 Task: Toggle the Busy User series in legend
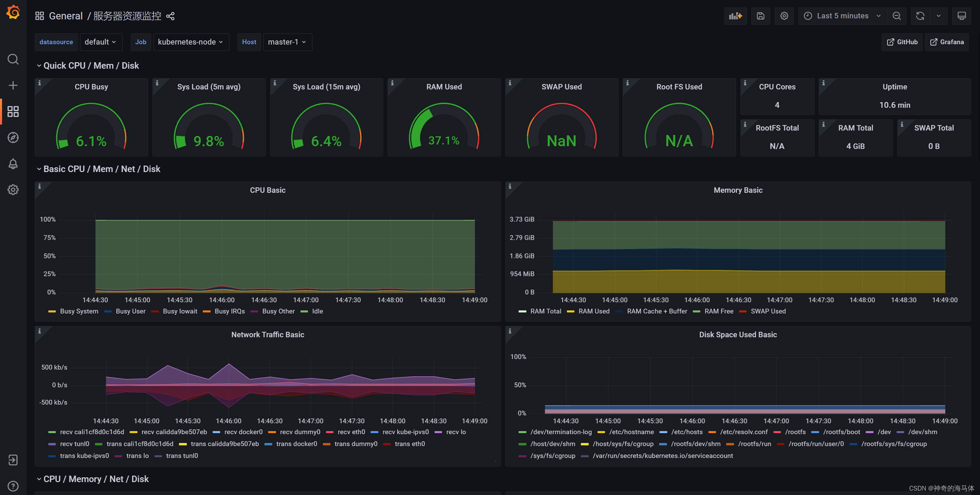tap(130, 311)
